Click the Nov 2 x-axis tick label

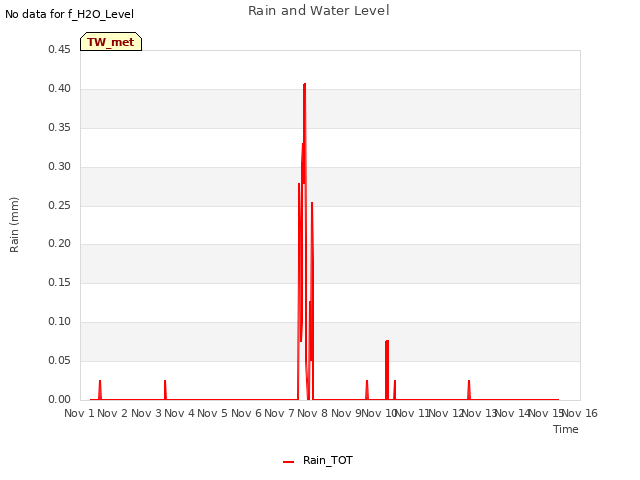pyautogui.click(x=113, y=413)
